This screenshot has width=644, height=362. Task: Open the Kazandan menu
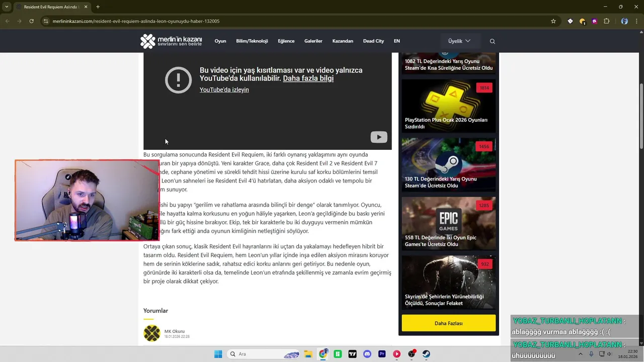coord(343,41)
